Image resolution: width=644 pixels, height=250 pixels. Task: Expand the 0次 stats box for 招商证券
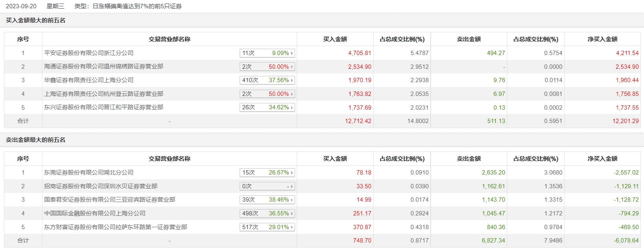(267, 186)
